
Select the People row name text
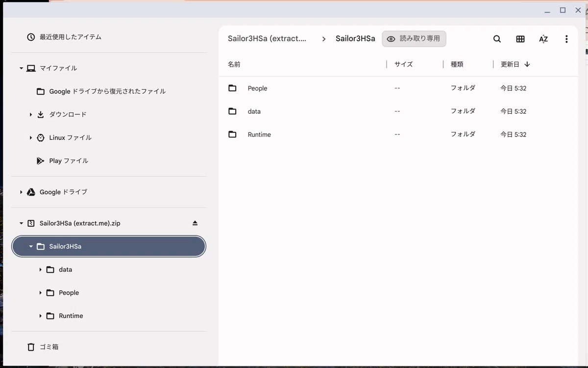257,88
